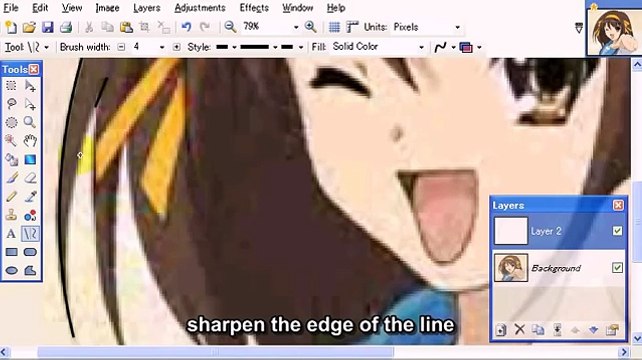
Task: Select the Layer 2 thumbnail
Action: [511, 231]
